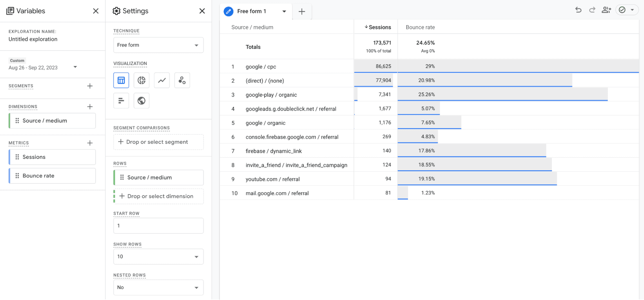
Task: Switch to Bar chart visualization
Action: tap(121, 101)
